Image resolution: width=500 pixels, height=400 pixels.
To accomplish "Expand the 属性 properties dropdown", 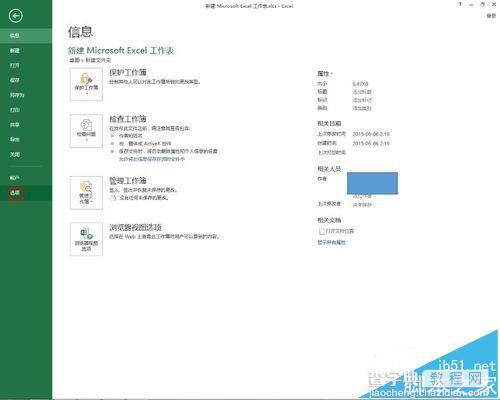I will tap(325, 74).
